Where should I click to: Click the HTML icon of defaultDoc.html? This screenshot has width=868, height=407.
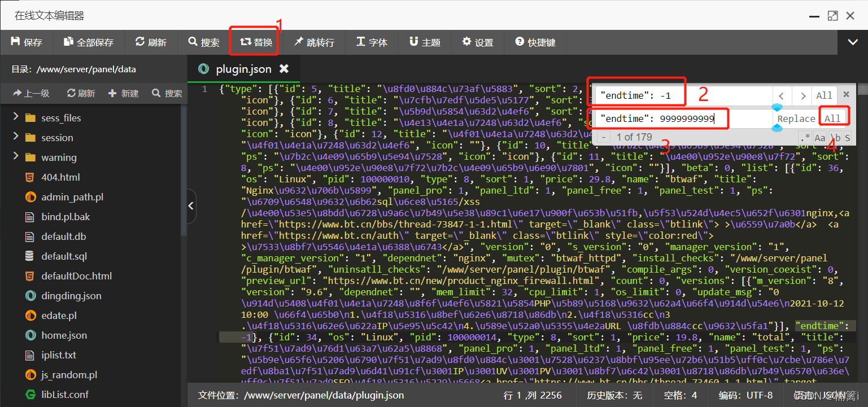pos(30,276)
